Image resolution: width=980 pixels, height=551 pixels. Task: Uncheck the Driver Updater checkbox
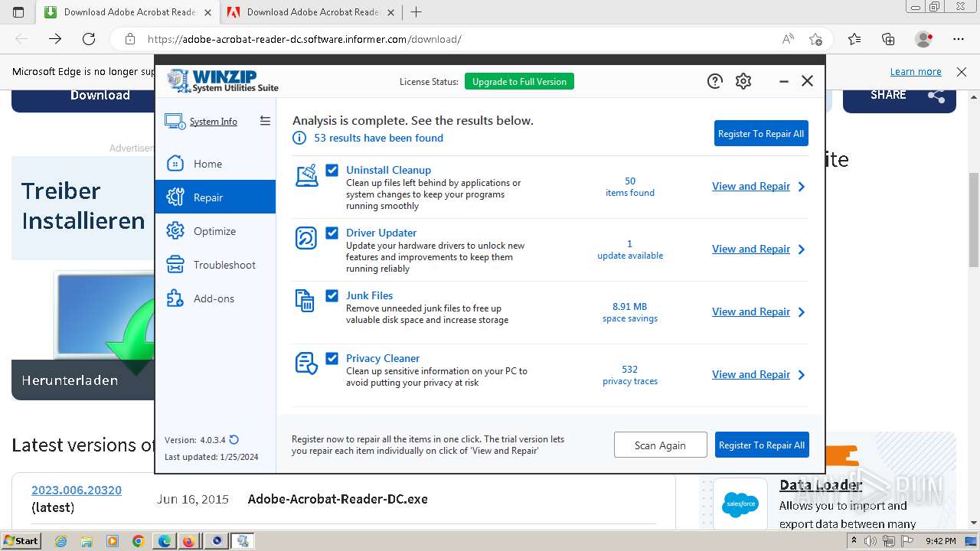(332, 233)
